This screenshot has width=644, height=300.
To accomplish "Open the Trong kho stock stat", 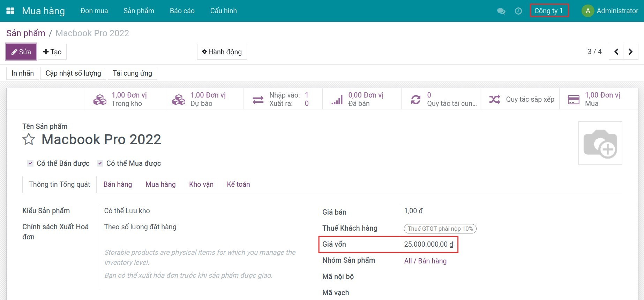I will coord(120,99).
